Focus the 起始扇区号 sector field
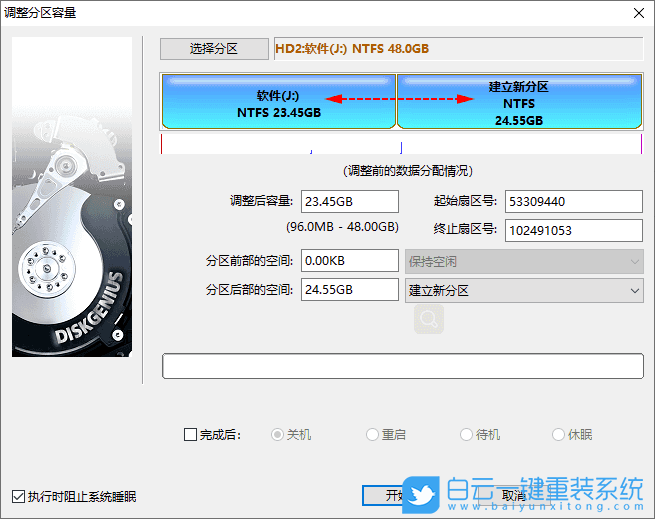This screenshot has width=655, height=519. [x=573, y=201]
